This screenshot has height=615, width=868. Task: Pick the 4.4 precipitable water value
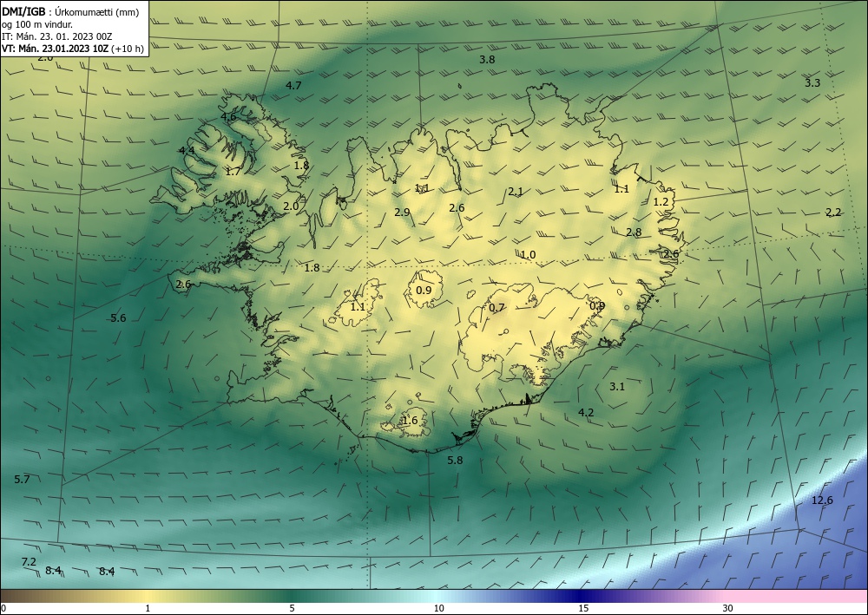pos(187,150)
